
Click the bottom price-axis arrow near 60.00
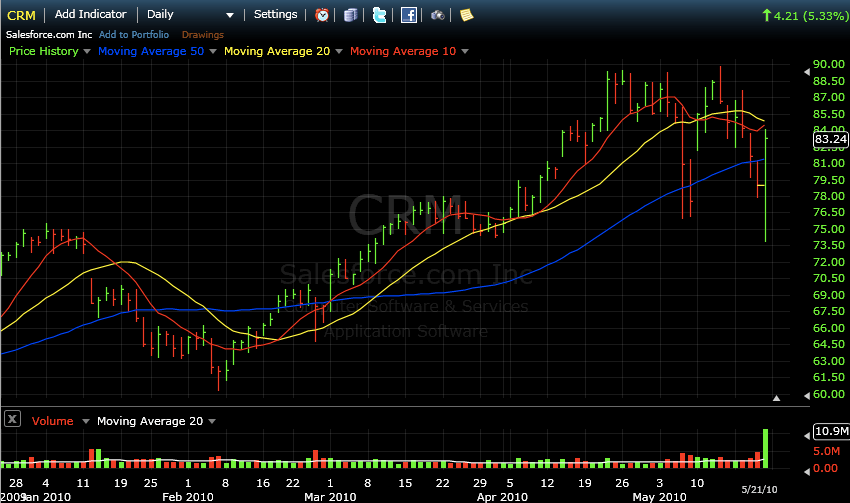coord(807,395)
